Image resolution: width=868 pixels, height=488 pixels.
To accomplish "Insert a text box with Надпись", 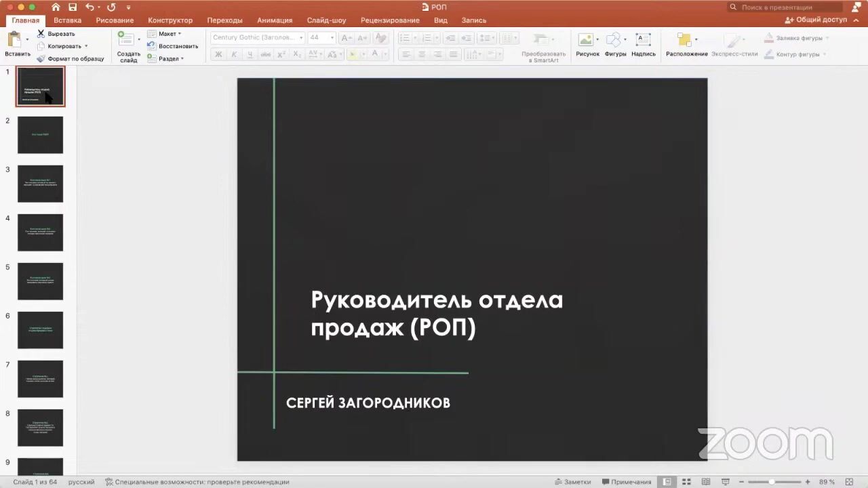I will [644, 45].
